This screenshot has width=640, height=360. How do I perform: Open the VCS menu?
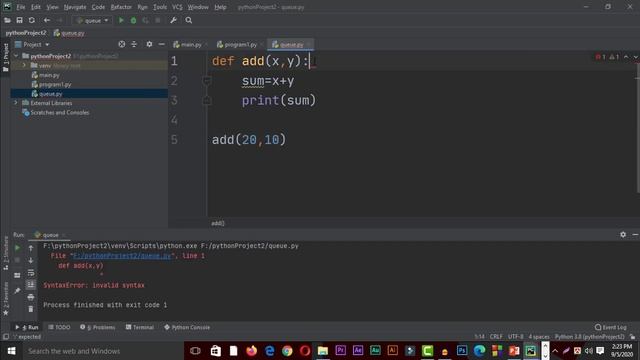[x=177, y=7]
